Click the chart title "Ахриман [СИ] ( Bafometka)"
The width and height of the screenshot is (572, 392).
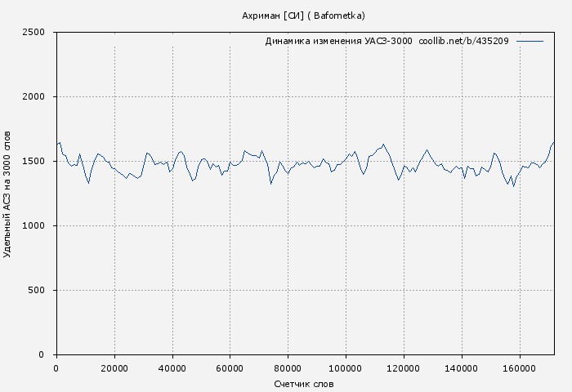(304, 16)
